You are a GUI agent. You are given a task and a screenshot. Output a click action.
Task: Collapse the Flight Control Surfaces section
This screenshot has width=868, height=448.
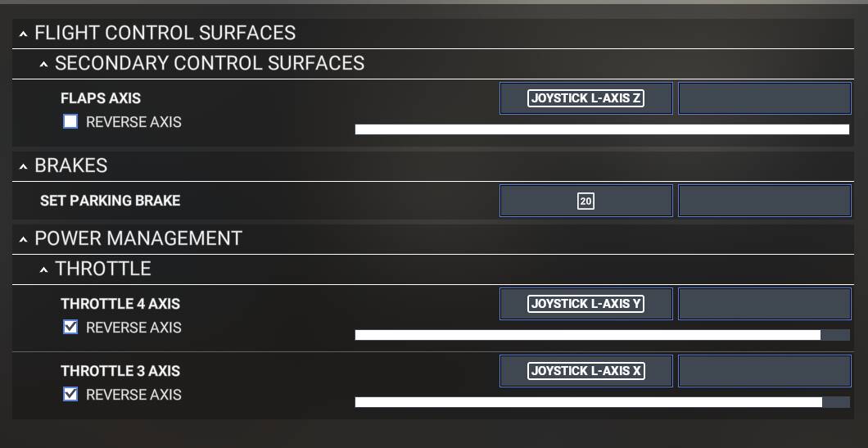(x=24, y=34)
